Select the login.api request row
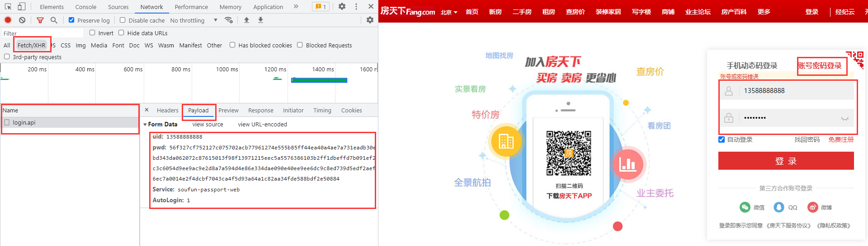868x246 pixels. [24, 122]
